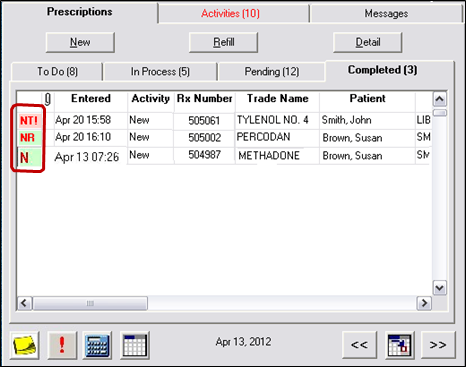This screenshot has width=466, height=367.
Task: Click the New prescription button
Action: [x=80, y=42]
